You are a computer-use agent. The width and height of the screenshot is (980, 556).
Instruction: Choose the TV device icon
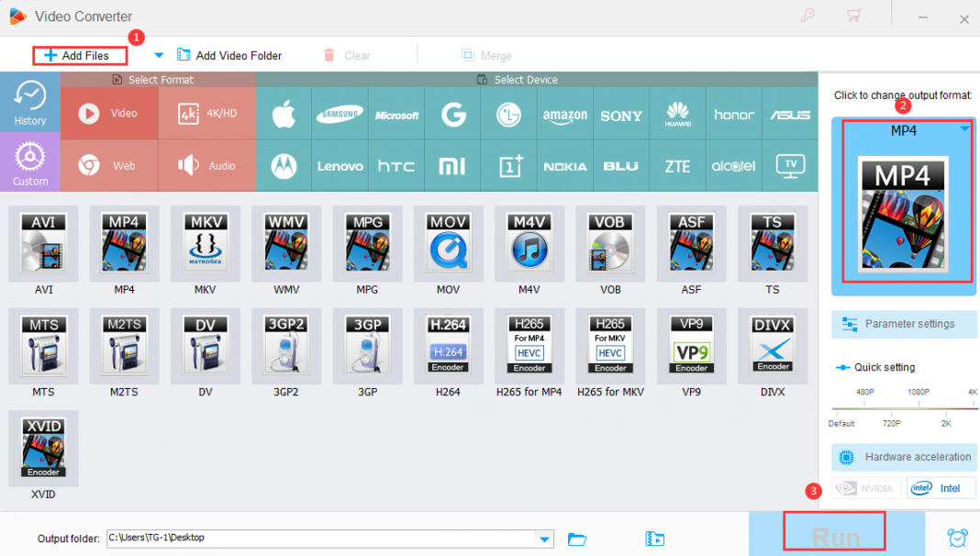point(790,165)
